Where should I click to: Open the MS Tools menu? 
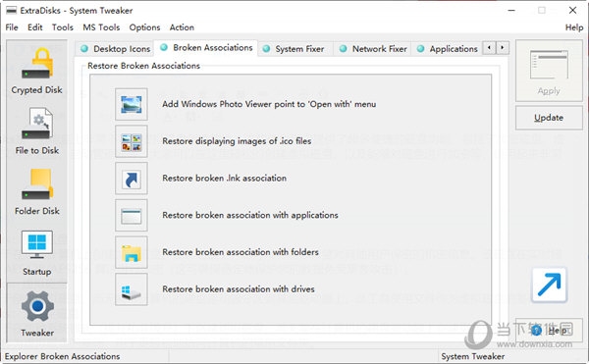tap(101, 27)
